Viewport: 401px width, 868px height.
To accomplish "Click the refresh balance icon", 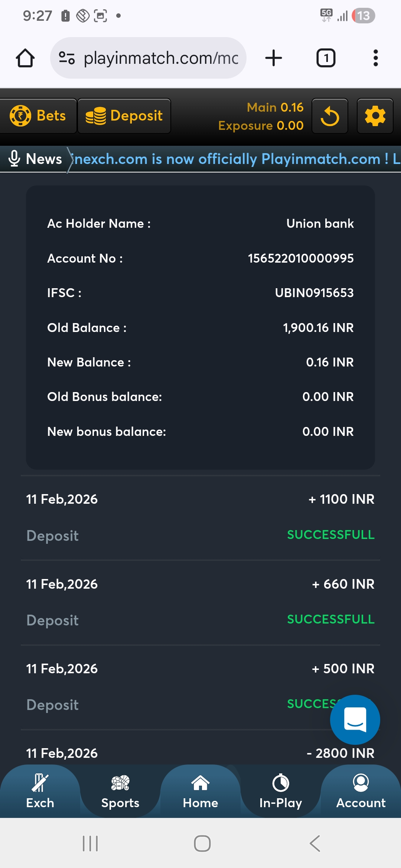I will 330,116.
